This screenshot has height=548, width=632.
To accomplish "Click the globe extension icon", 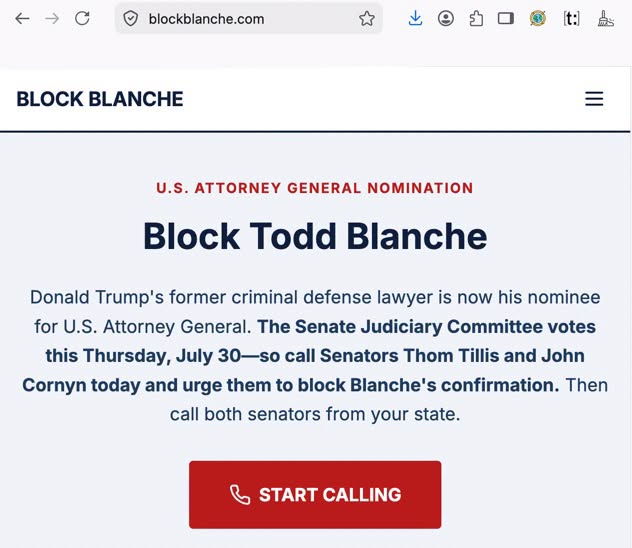I will [x=538, y=19].
